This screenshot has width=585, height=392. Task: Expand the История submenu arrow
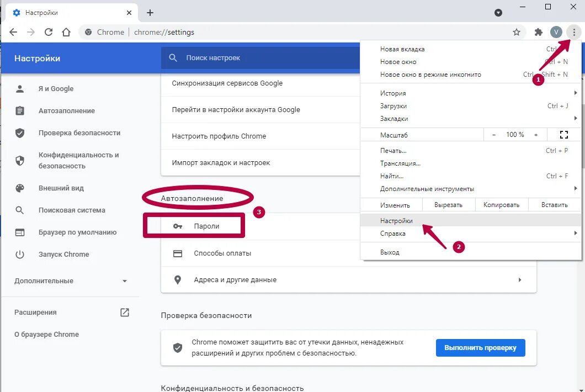pos(575,93)
